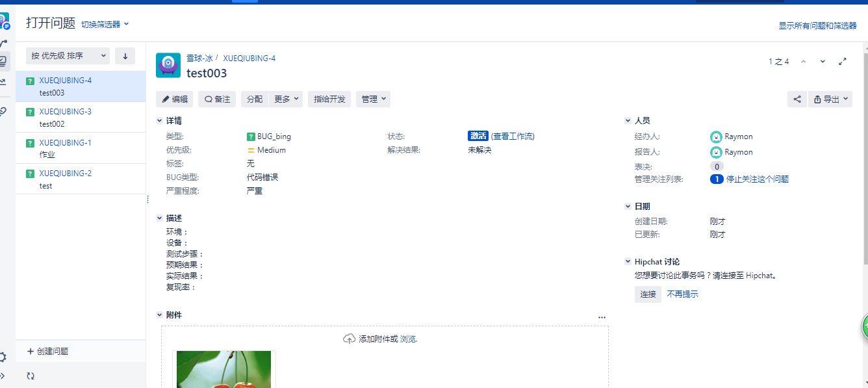Collapse the 附件 attachments section
This screenshot has height=388, width=868.
[x=160, y=315]
